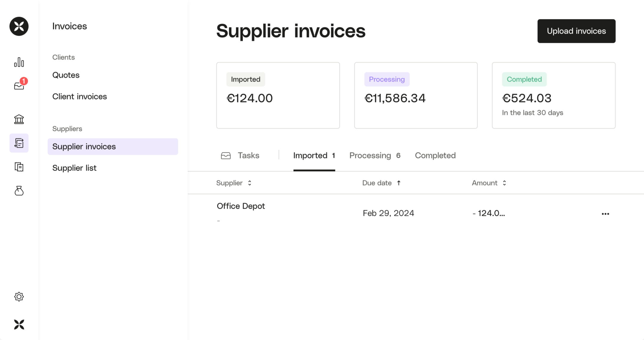Open Supplier list page
Viewport: 644px width, 340px height.
[x=75, y=168]
